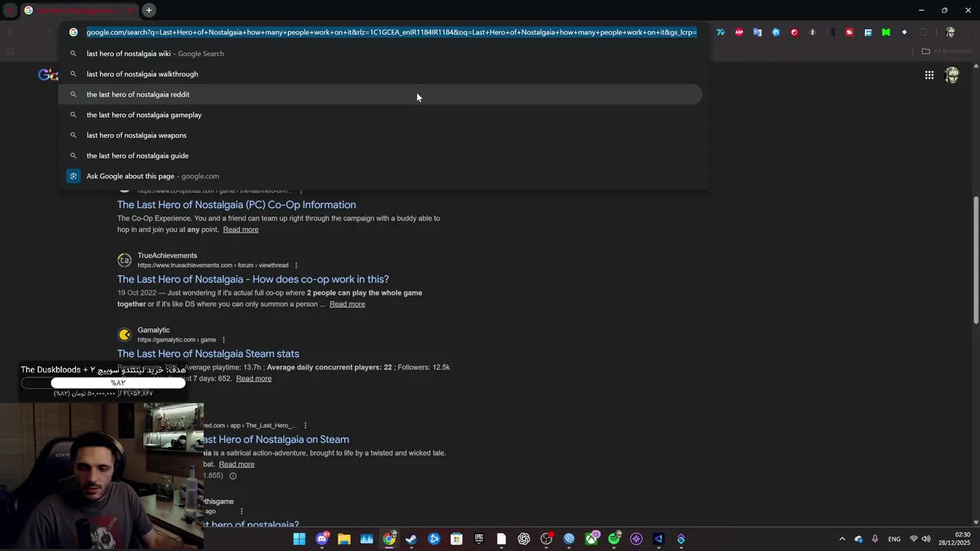Open Visual Studio from the taskbar
This screenshot has height=551, width=980.
click(658, 539)
